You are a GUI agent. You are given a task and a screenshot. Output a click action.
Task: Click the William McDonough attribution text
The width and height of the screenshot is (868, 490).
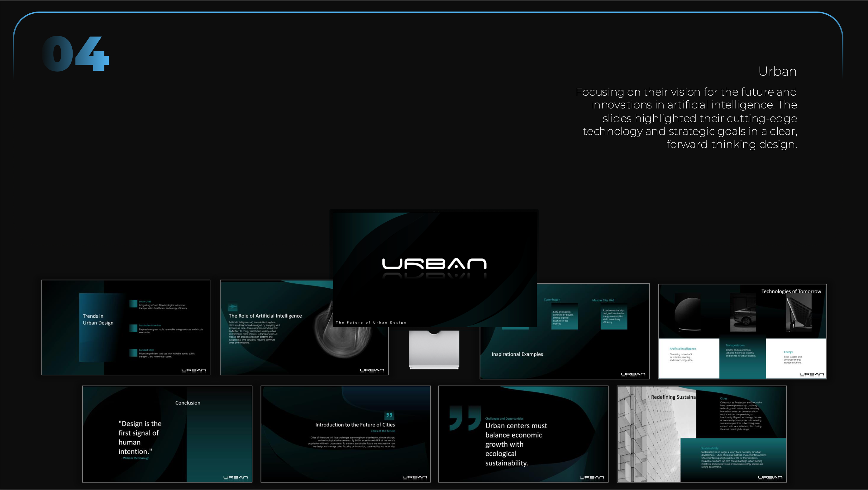click(136, 458)
